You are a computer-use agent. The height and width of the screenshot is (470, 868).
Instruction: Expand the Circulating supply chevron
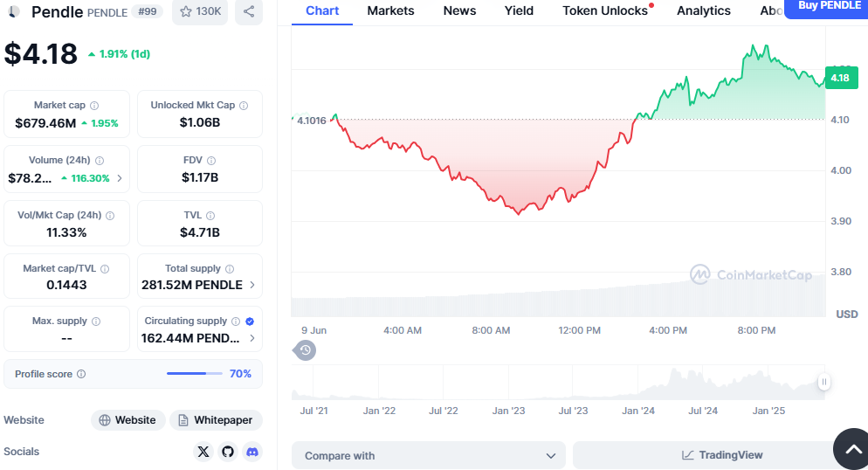(252, 338)
